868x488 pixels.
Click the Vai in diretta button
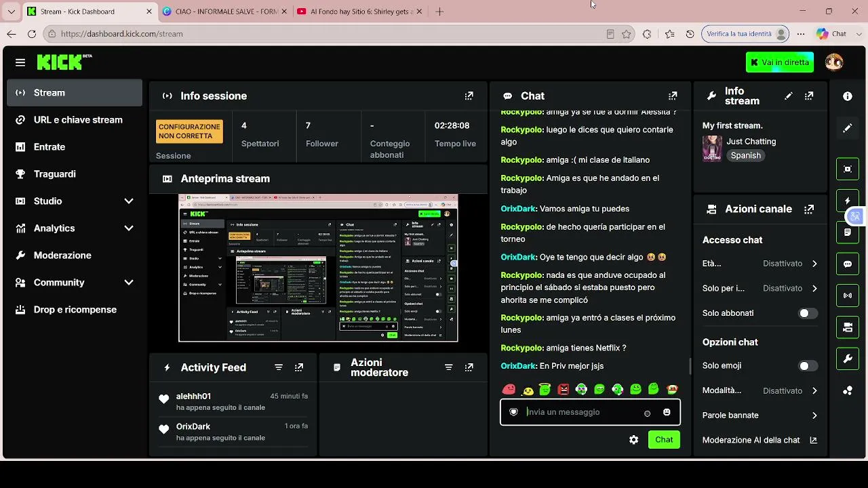click(x=780, y=62)
